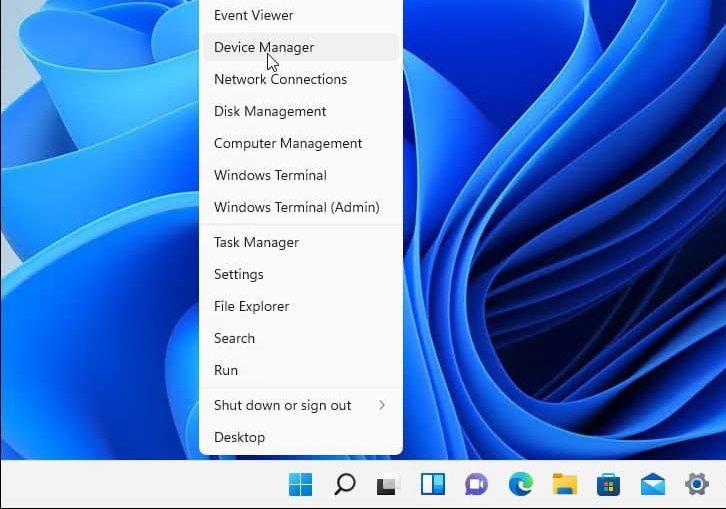Open Microsoft Store from taskbar

click(x=608, y=484)
